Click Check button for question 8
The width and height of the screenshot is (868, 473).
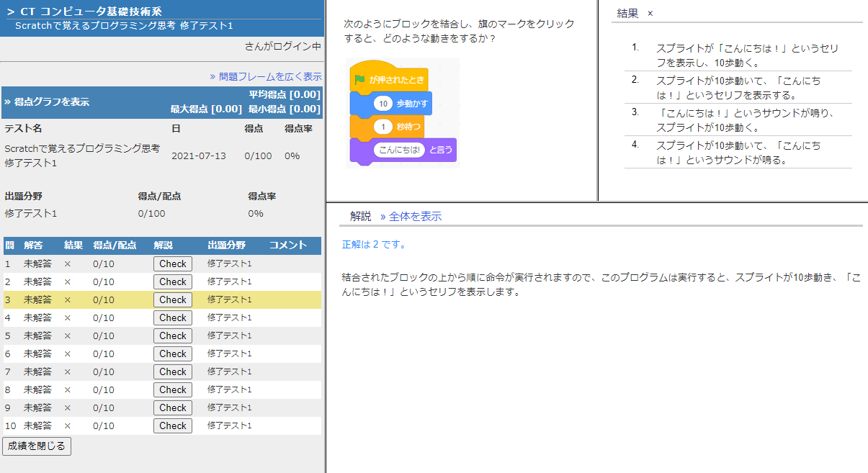click(173, 389)
